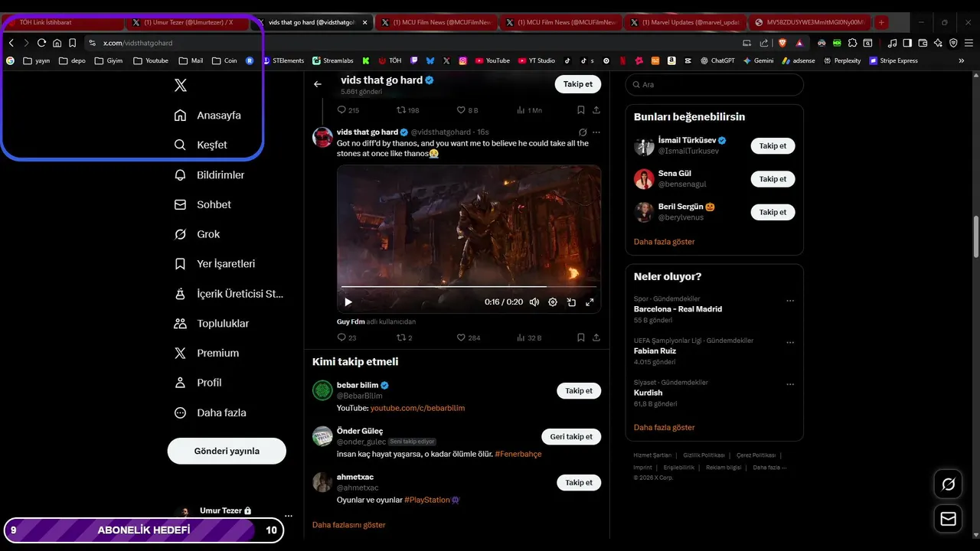Repost the Thanos post (2 reposts)

404,337
